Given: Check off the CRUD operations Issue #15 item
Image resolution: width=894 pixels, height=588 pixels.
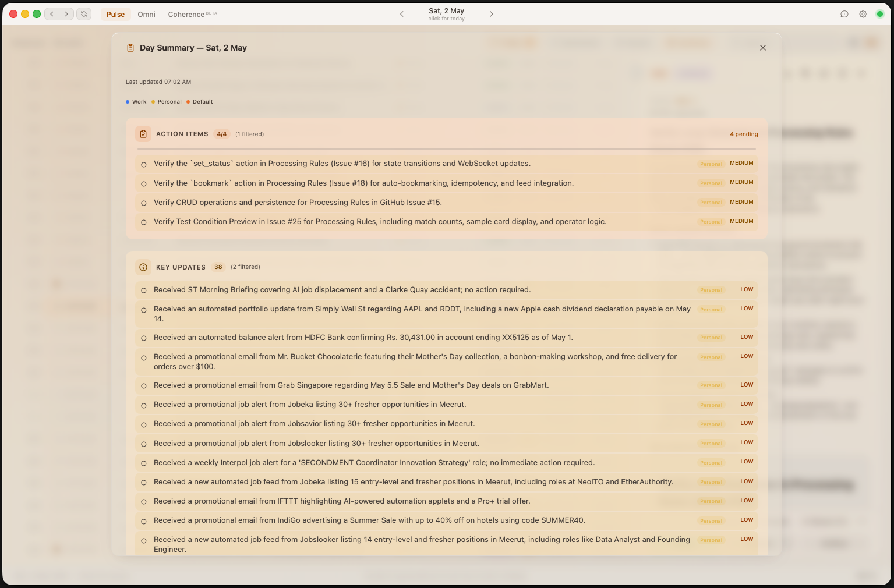Looking at the screenshot, I should [144, 203].
